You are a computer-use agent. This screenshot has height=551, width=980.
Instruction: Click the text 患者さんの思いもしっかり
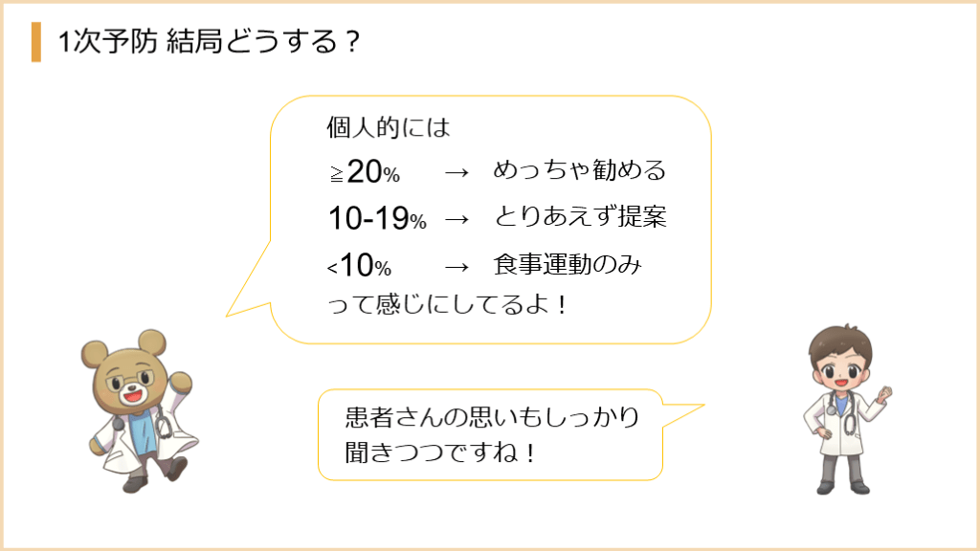pyautogui.click(x=491, y=418)
